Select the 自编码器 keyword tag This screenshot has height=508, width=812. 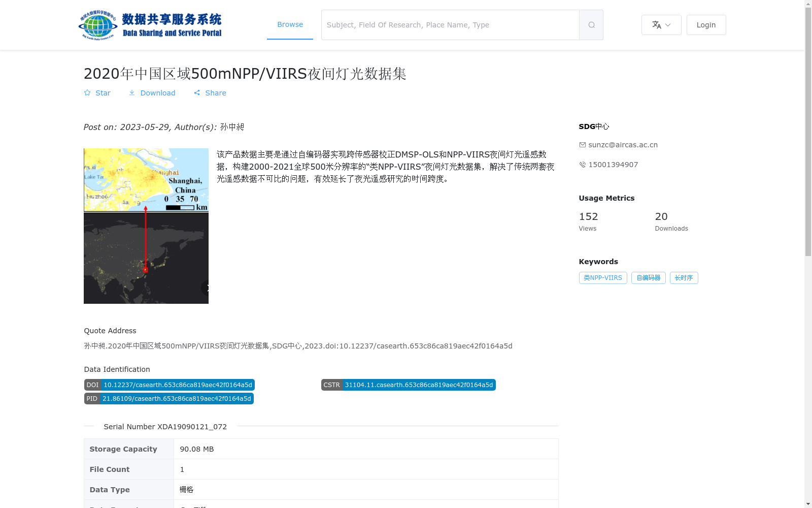coord(649,278)
